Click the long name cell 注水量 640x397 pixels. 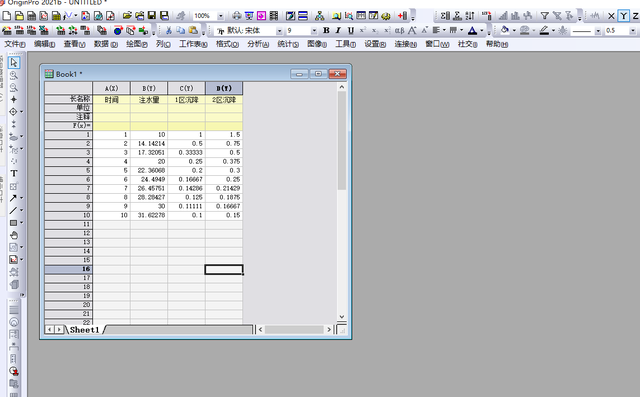[149, 100]
